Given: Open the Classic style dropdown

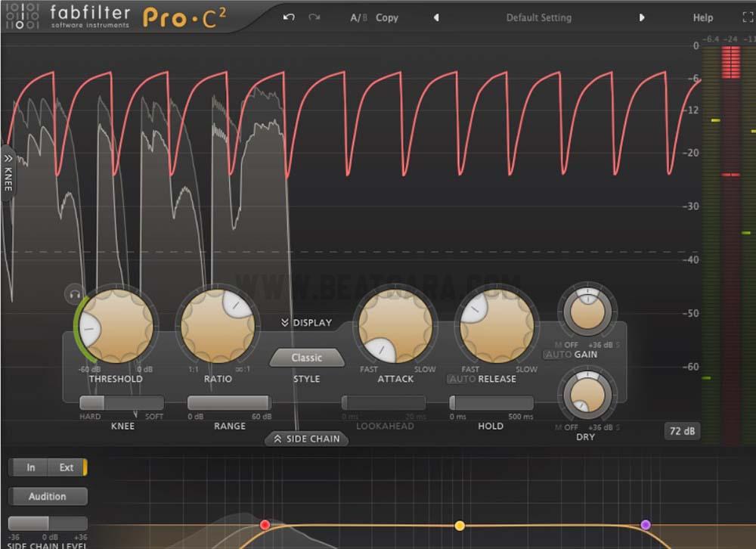Looking at the screenshot, I should click(307, 358).
